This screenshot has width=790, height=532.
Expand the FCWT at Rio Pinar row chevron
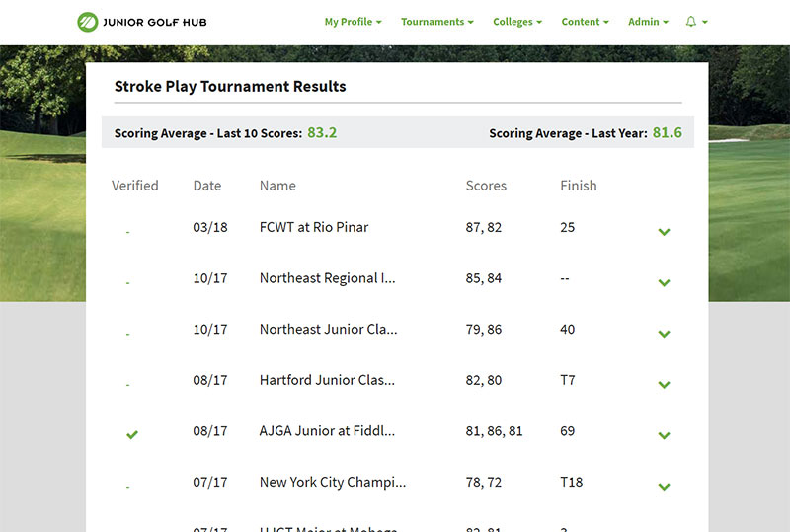point(664,232)
